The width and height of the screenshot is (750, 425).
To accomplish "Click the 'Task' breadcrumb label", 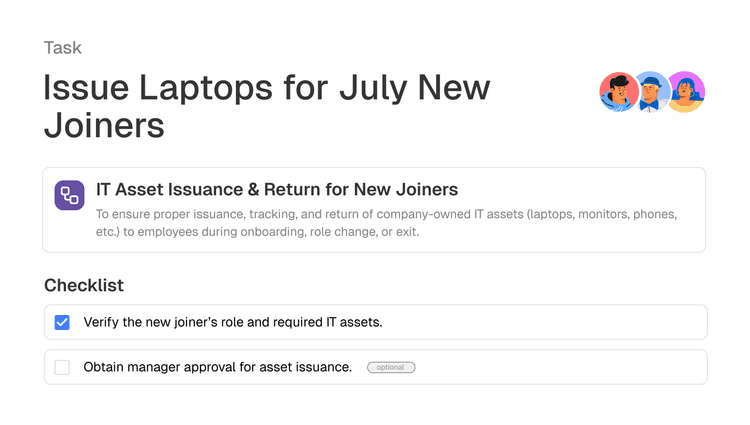I will coord(63,47).
